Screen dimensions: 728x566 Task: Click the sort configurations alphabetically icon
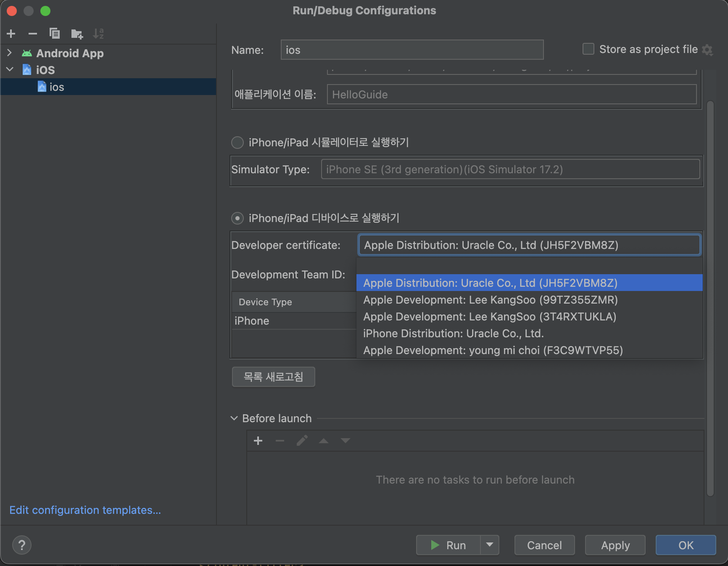(x=98, y=34)
